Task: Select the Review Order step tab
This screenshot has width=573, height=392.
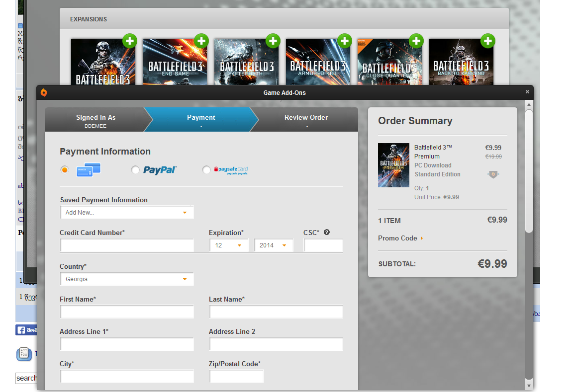Action: 306,120
